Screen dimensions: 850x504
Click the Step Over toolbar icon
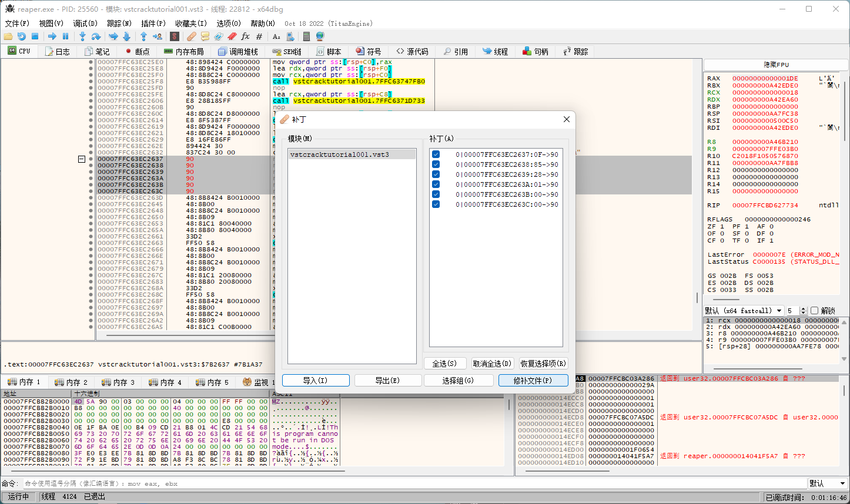(x=96, y=36)
